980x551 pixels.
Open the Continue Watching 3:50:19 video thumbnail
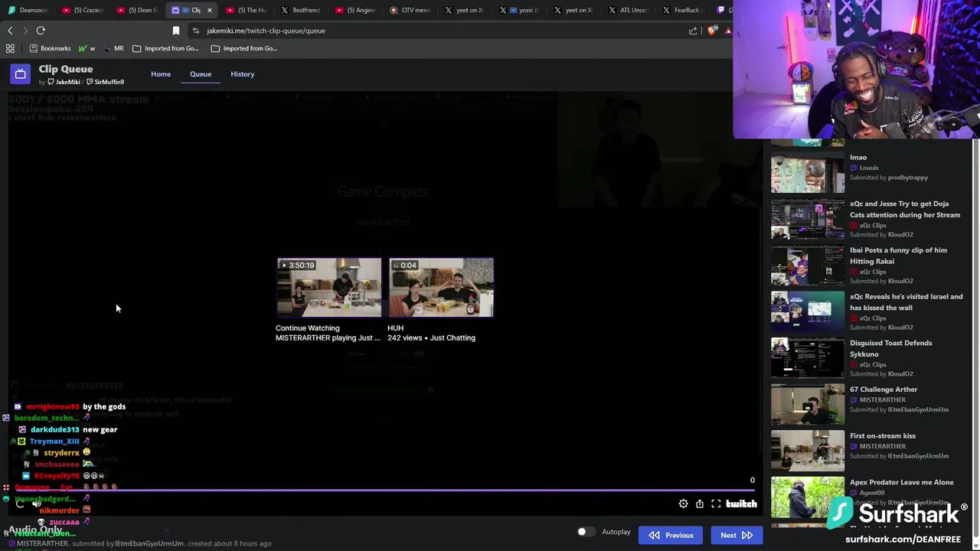pos(329,287)
